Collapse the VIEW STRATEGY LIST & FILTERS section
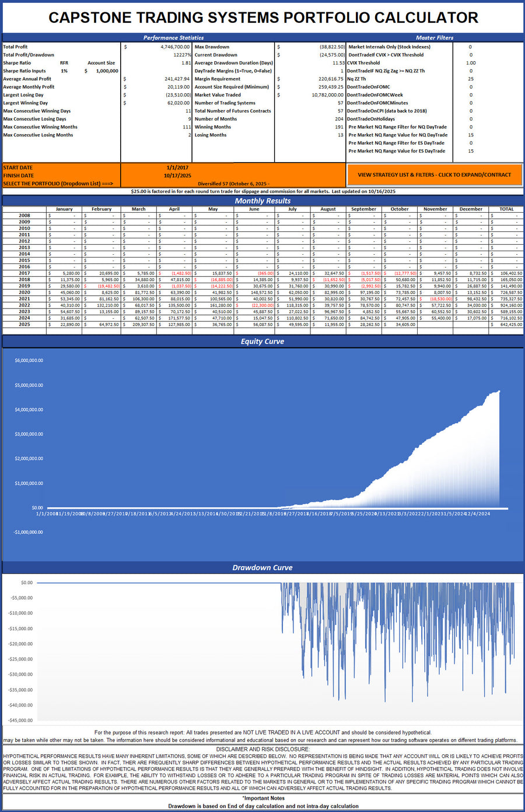Image resolution: width=525 pixels, height=812 pixels. click(x=434, y=174)
